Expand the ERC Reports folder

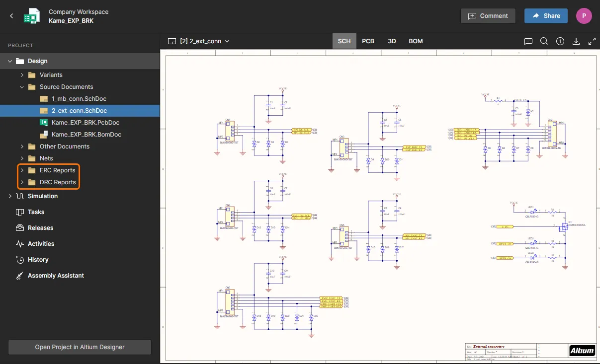[x=21, y=170]
